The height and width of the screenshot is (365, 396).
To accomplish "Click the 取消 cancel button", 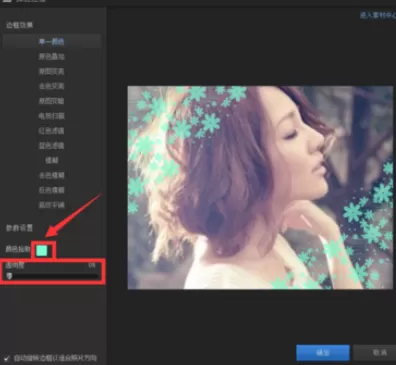I will pyautogui.click(x=375, y=352).
